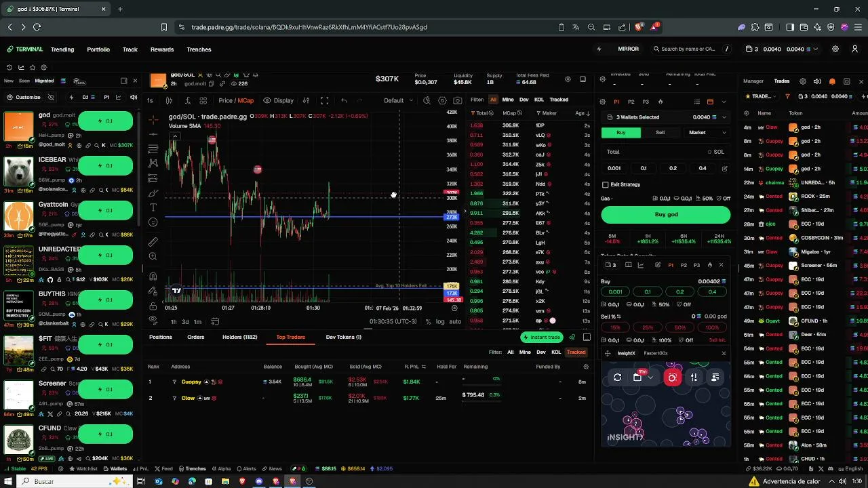Viewport: 868px width, 488px height.
Task: Click the Instant trade button
Action: click(542, 337)
